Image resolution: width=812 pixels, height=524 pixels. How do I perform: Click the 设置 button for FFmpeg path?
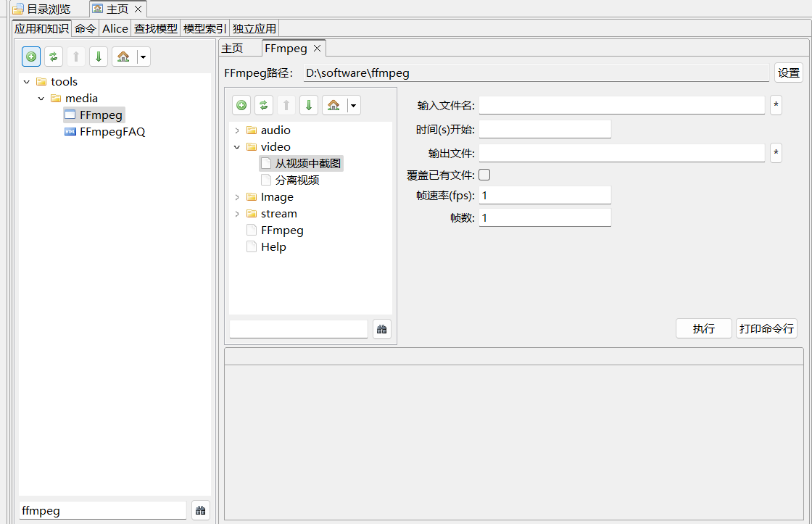(x=789, y=73)
